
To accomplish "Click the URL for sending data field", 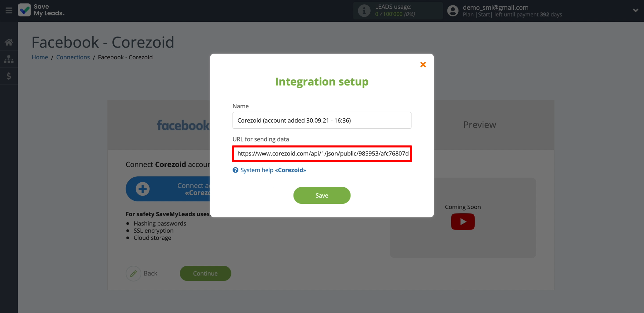I will click(322, 153).
